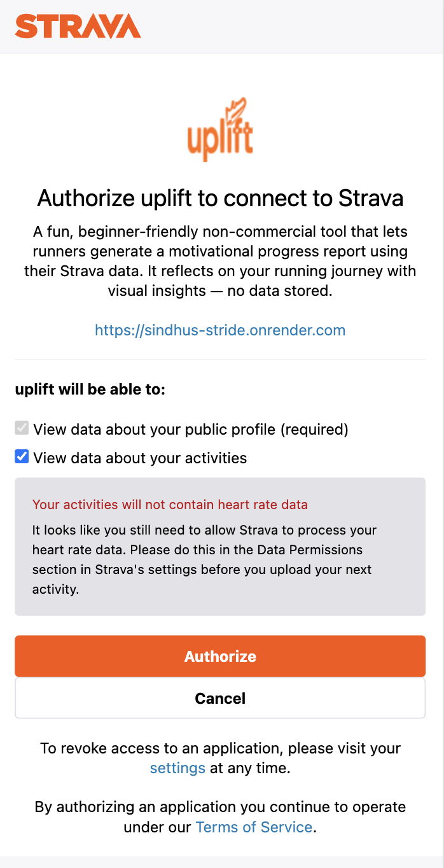
Task: Cancel the authorization request
Action: [220, 698]
